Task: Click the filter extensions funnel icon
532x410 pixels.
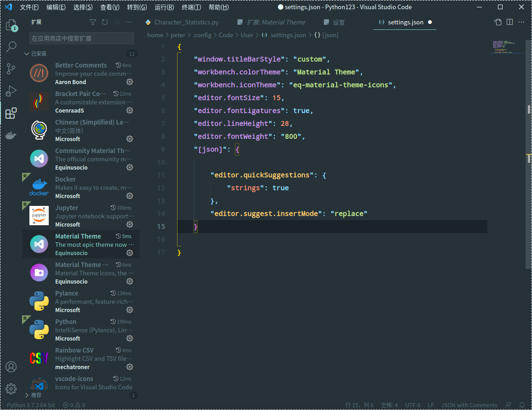Action: pyautogui.click(x=93, y=22)
